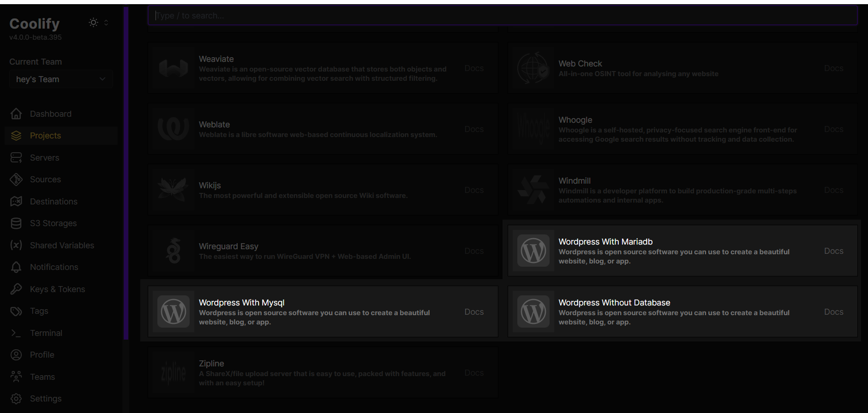Open Docs link for Wordpress Without Database

[x=834, y=312]
